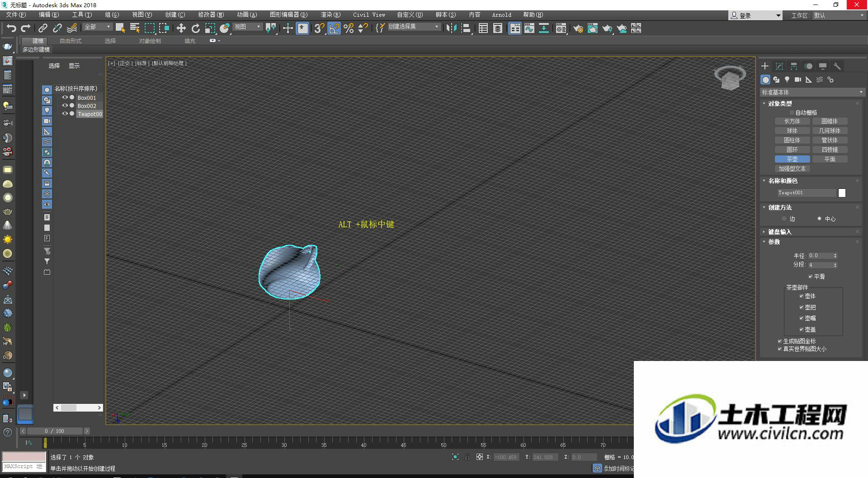The width and height of the screenshot is (868, 478).
Task: Click the 球体 create button
Action: [792, 131]
